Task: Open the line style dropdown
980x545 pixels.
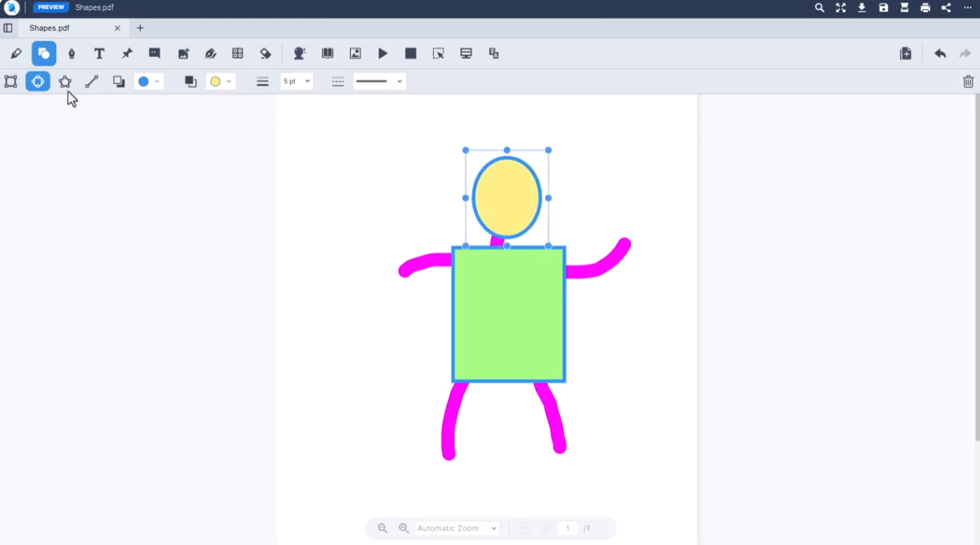Action: [x=379, y=81]
